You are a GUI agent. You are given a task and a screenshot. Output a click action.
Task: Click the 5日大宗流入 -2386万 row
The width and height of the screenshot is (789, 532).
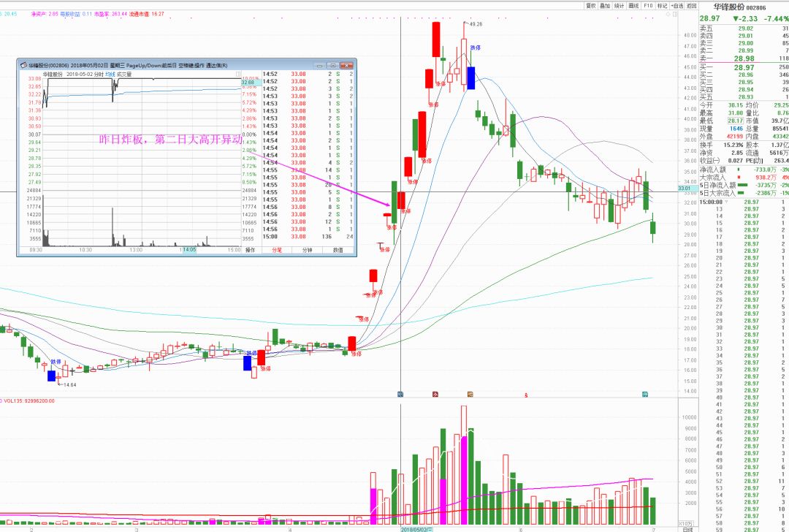point(744,193)
